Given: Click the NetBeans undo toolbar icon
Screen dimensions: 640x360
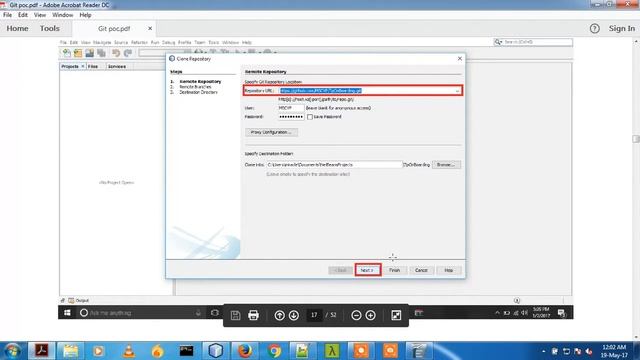Looking at the screenshot, I should [116, 53].
